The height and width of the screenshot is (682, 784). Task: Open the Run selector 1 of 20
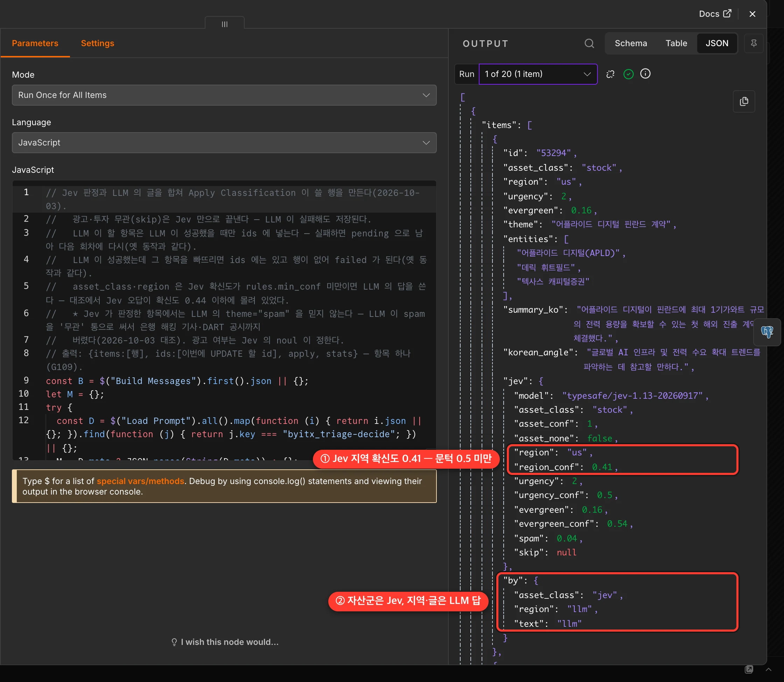(538, 74)
